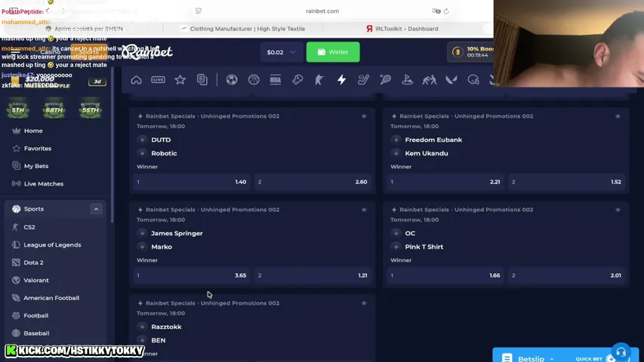Open the $0.02 balance dropdown
Image resolution: width=644 pixels, height=362 pixels.
point(282,52)
